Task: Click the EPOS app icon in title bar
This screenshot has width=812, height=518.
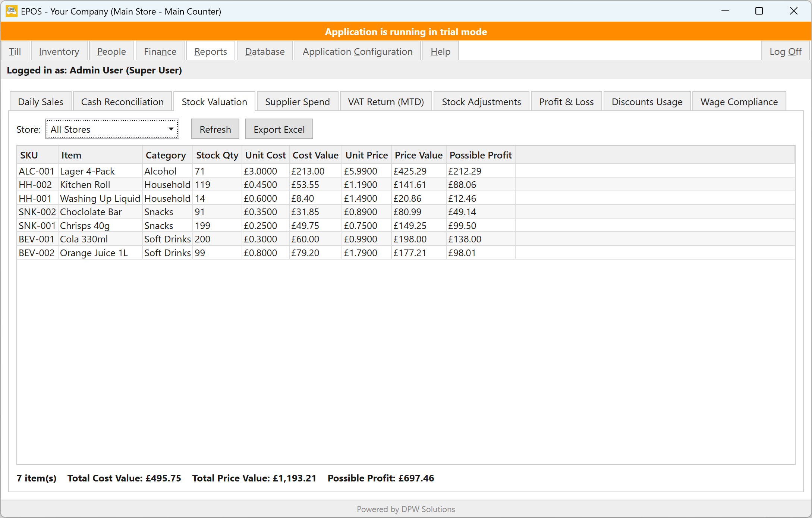Action: [x=12, y=11]
